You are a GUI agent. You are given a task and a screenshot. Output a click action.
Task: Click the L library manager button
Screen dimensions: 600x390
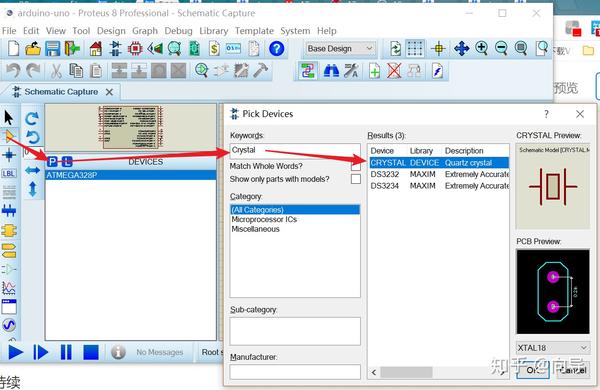(67, 162)
